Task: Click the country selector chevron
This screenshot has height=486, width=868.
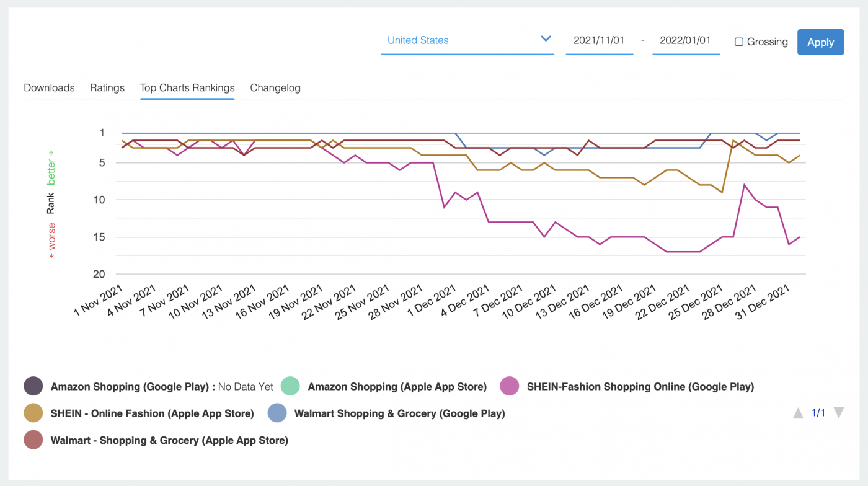Action: pyautogui.click(x=546, y=38)
